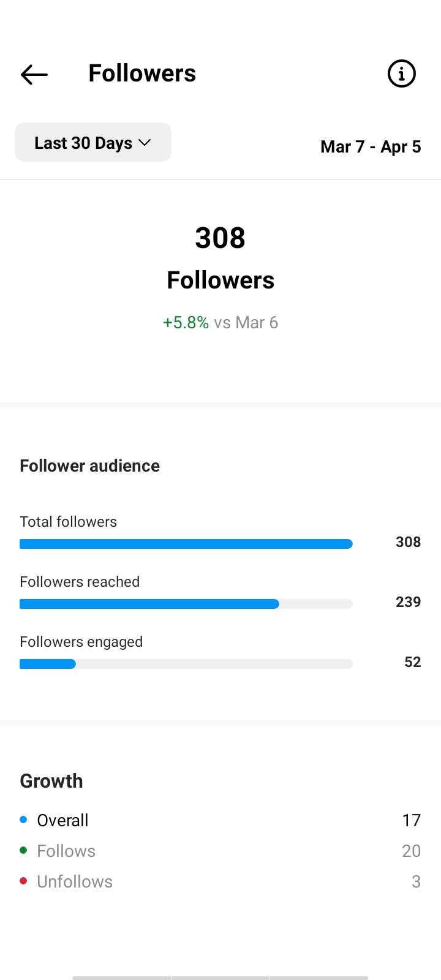Tap the Follower audience heading
The width and height of the screenshot is (441, 980).
[90, 466]
